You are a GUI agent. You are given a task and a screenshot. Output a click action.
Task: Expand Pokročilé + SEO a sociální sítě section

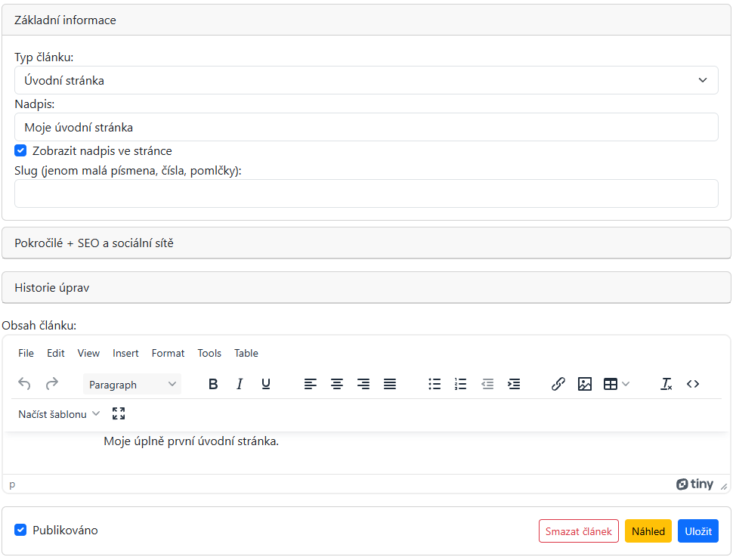click(366, 243)
